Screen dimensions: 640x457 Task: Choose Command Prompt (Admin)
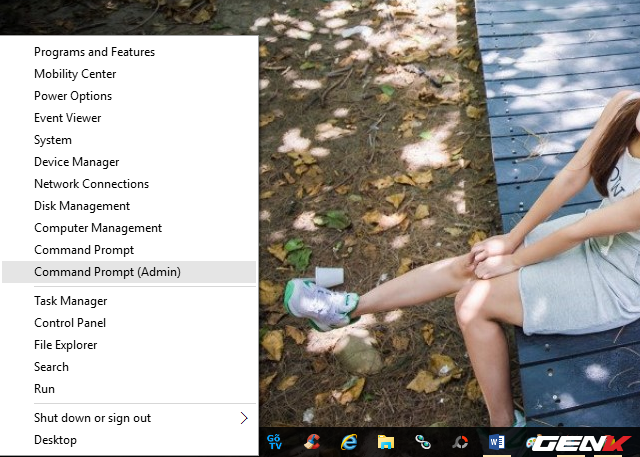pyautogui.click(x=129, y=272)
